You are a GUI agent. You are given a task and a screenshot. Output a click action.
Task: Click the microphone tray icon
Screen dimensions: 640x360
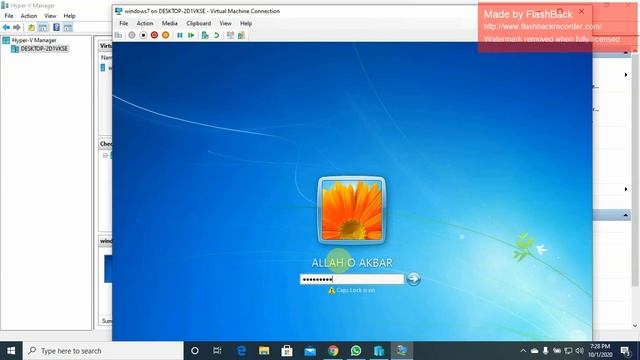(x=545, y=351)
